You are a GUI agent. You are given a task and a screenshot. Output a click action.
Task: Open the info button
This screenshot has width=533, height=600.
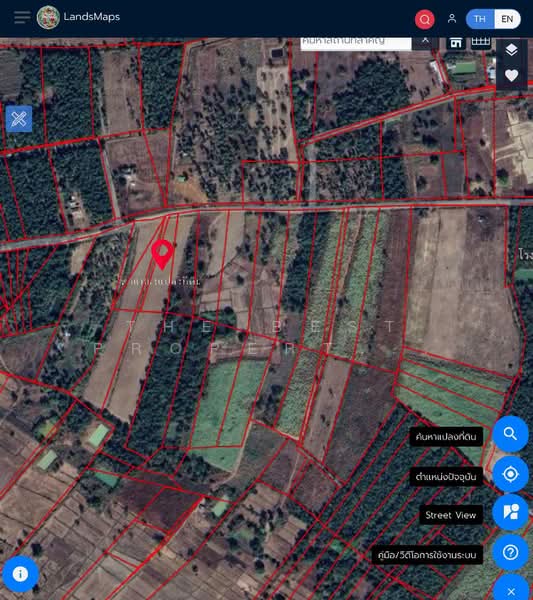[20, 574]
